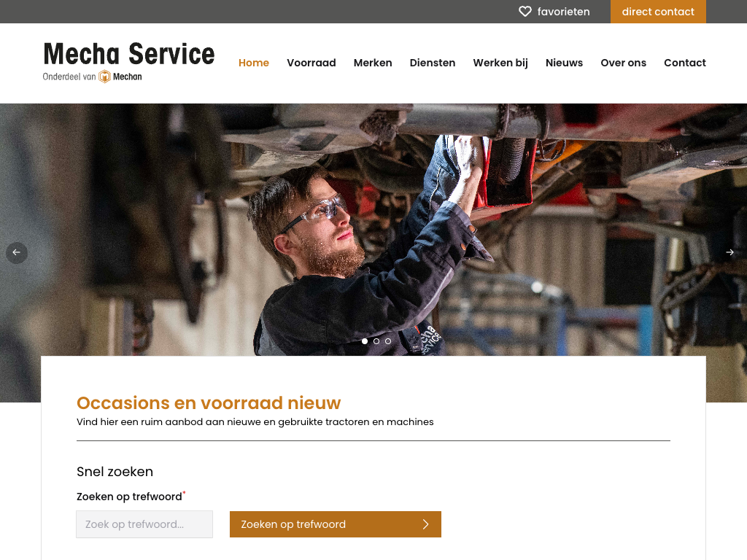Click the chevron on the search button
The image size is (747, 560).
(x=425, y=524)
